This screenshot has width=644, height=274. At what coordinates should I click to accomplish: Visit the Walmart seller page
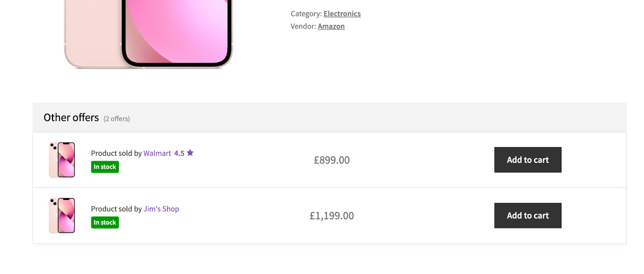(x=157, y=153)
